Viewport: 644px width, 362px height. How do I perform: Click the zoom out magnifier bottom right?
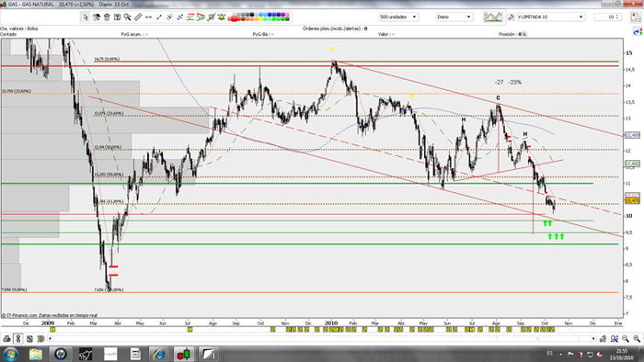click(x=626, y=339)
